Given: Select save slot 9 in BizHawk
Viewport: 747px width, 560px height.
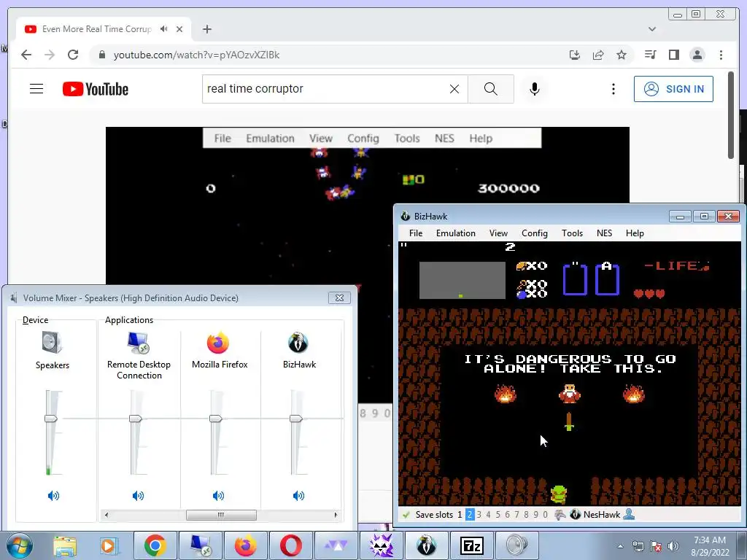Looking at the screenshot, I should coord(536,515).
